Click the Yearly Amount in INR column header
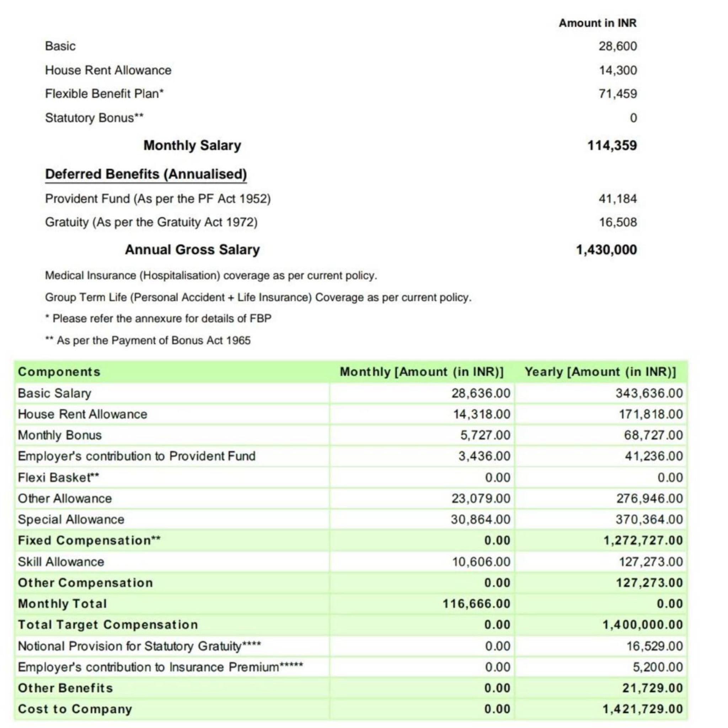Viewport: 728px width, 728px height. (x=600, y=371)
